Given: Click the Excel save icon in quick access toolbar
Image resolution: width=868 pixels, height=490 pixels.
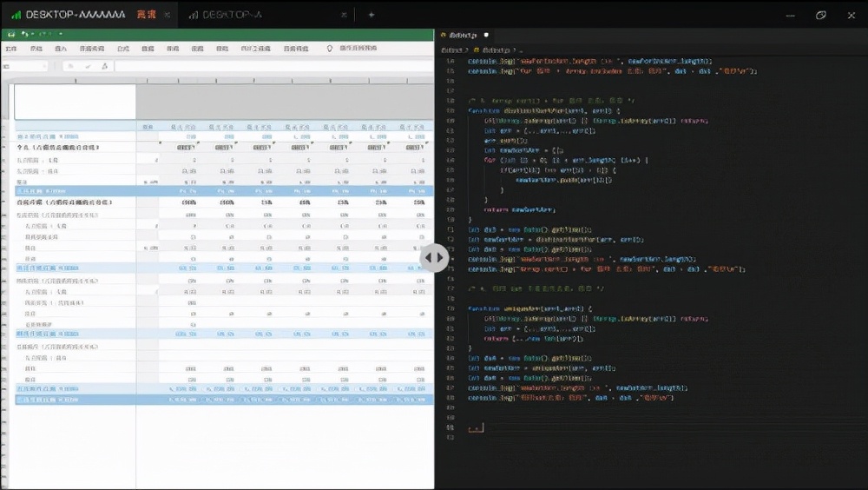Looking at the screenshot, I should click(11, 34).
